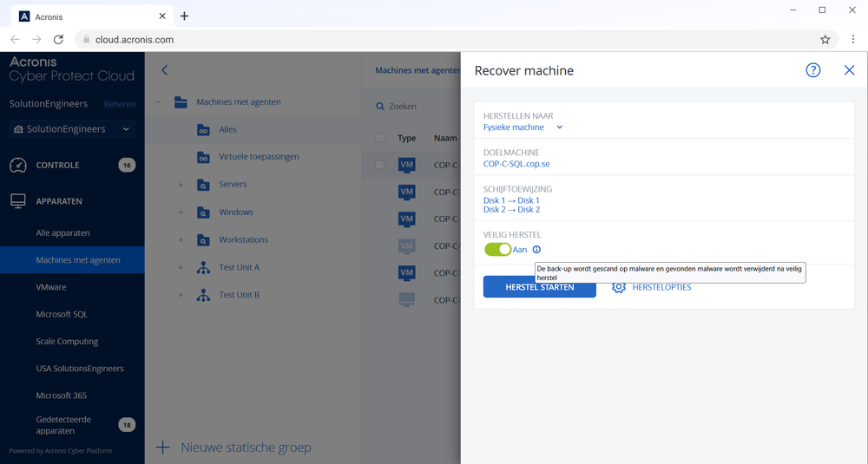The image size is (868, 464).
Task: Collapse the Machines met agenten tree
Action: pyautogui.click(x=158, y=102)
